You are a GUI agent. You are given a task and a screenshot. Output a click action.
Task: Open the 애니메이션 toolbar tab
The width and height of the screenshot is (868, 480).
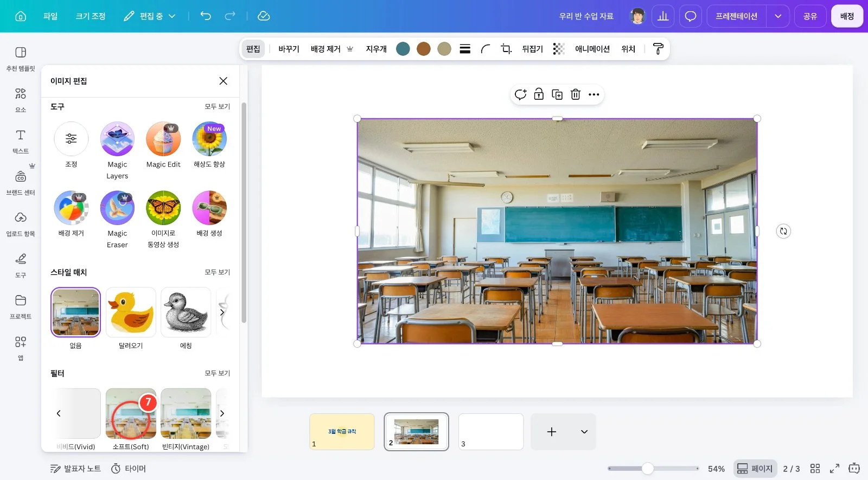pyautogui.click(x=592, y=49)
